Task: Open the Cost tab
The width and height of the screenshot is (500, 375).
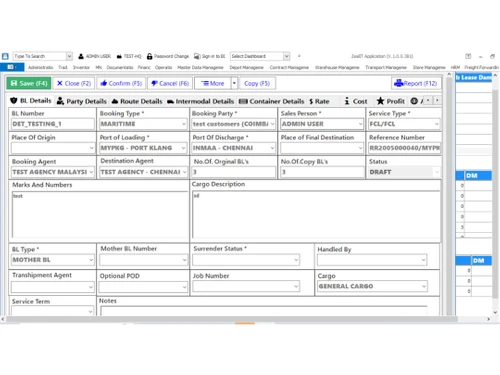Action: [356, 101]
